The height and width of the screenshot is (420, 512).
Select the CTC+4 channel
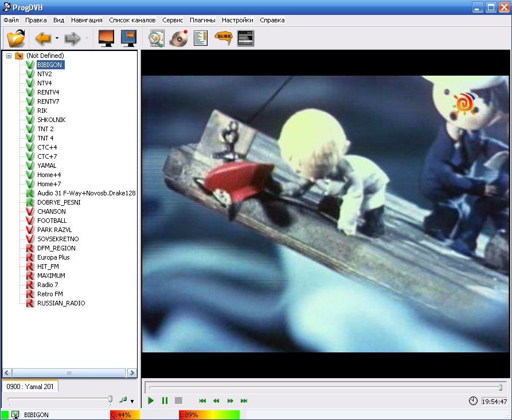47,147
